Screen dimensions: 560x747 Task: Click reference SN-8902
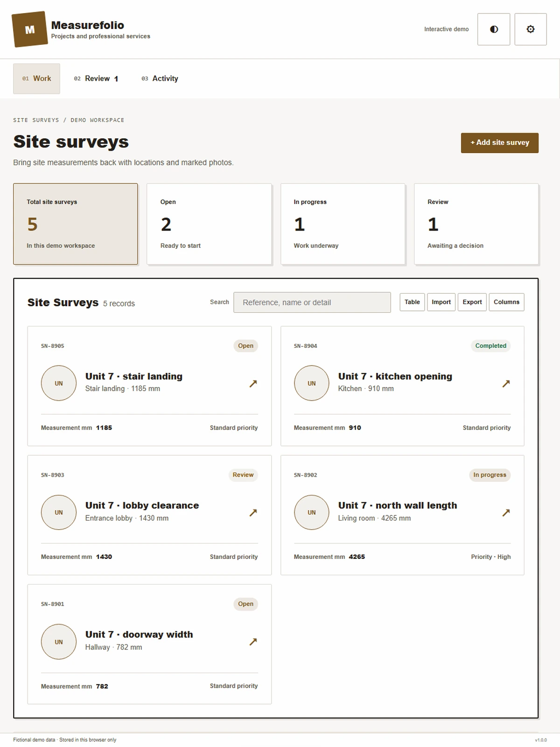tap(306, 475)
